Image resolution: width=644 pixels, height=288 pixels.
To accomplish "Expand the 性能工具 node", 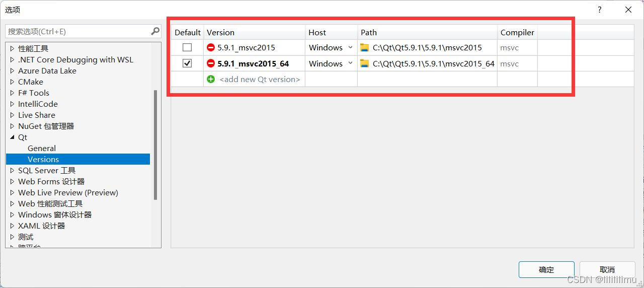I will (x=13, y=48).
